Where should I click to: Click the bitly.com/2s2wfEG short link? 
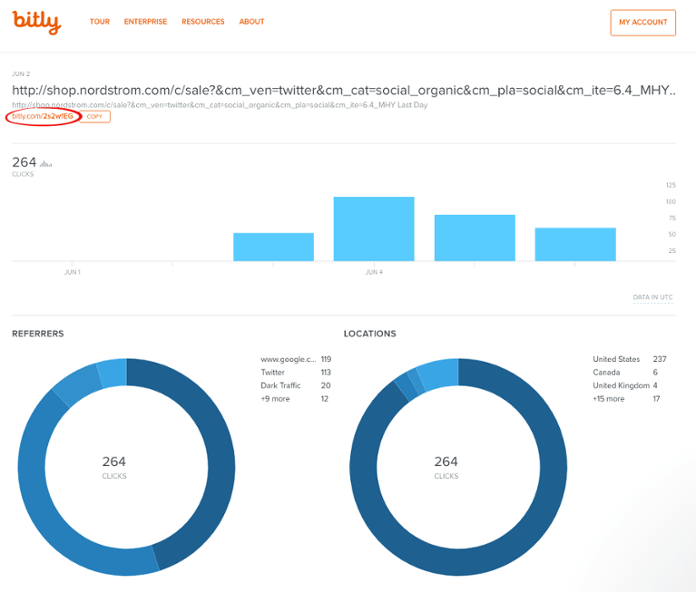pyautogui.click(x=43, y=116)
